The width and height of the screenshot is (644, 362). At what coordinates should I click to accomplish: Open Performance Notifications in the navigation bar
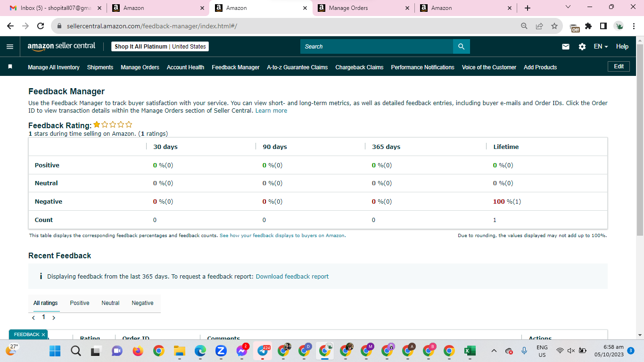pos(422,67)
